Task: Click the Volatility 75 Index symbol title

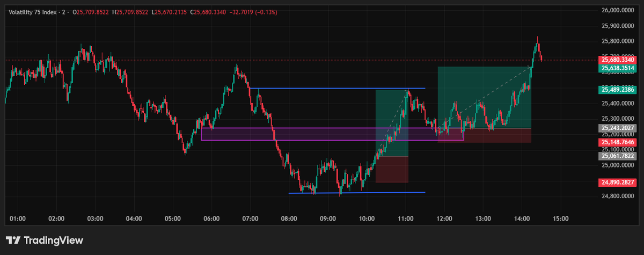Action: coord(34,12)
